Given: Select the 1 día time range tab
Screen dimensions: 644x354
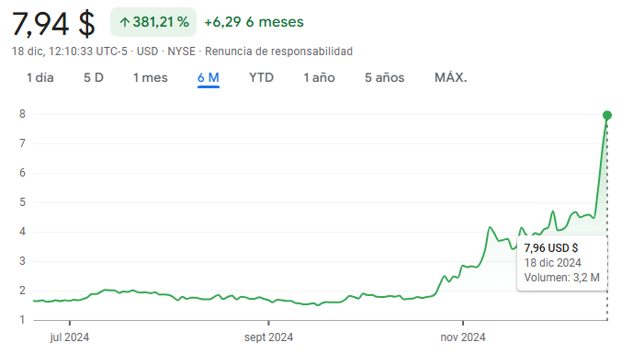Looking at the screenshot, I should [x=40, y=78].
